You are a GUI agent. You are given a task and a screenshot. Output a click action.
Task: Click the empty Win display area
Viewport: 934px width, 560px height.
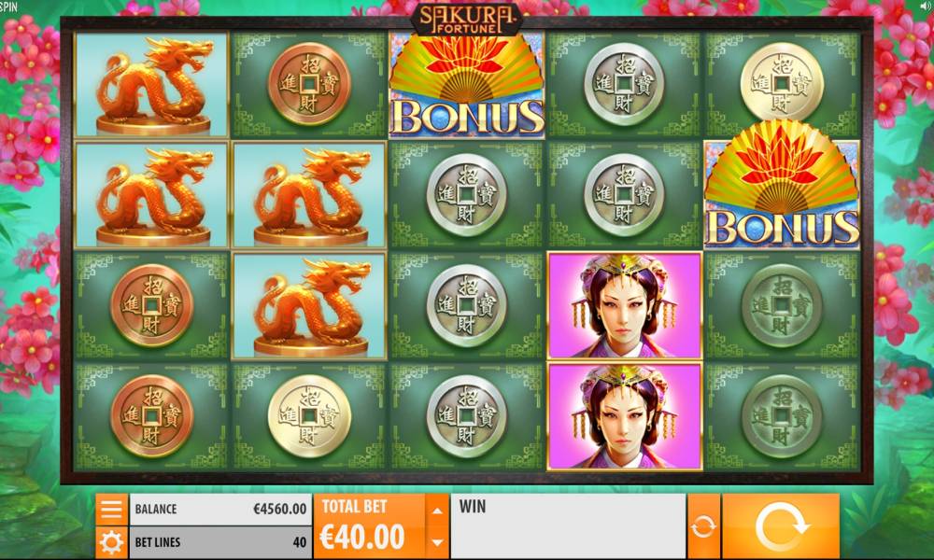pyautogui.click(x=568, y=526)
